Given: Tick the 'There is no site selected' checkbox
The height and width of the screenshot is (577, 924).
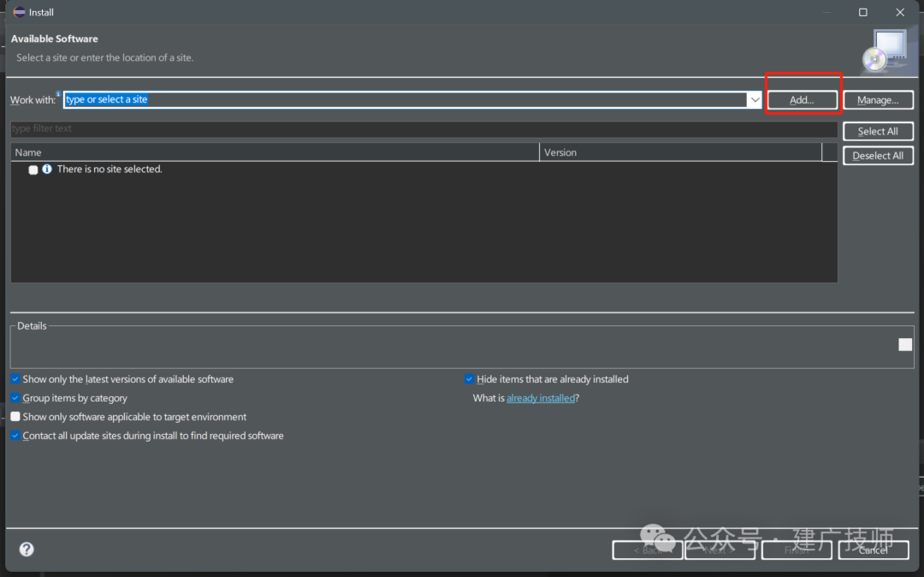Looking at the screenshot, I should [33, 170].
